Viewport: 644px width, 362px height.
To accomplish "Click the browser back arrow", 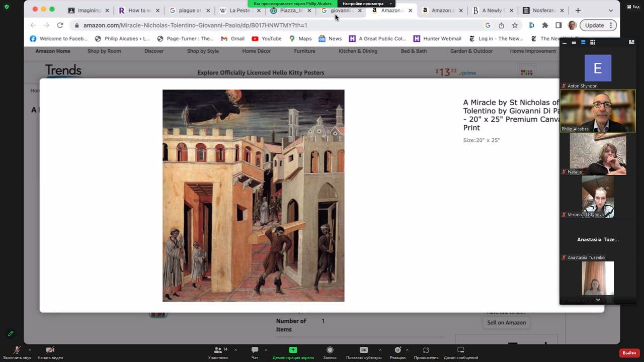I will (33, 25).
